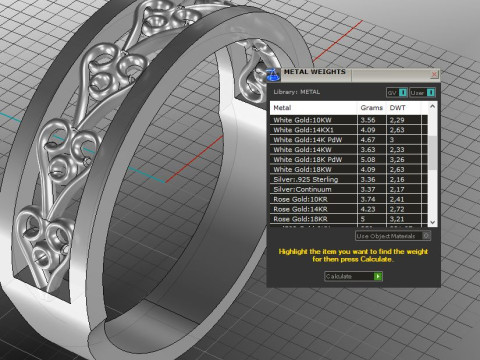Viewport: 480px width, 360px height.
Task: Click the DWT column header
Action: pyautogui.click(x=403, y=108)
